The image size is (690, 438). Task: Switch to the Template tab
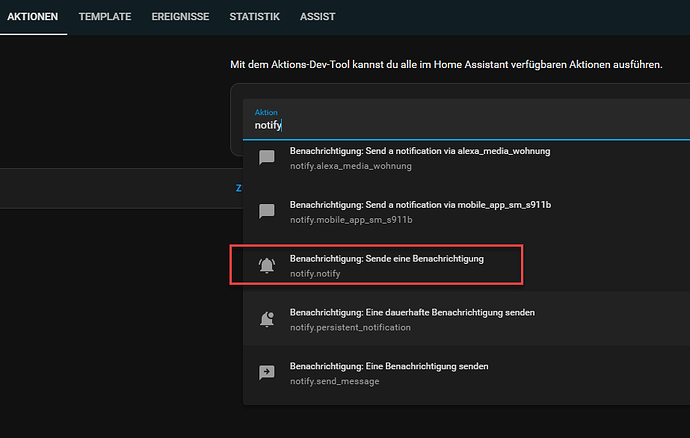(x=104, y=18)
